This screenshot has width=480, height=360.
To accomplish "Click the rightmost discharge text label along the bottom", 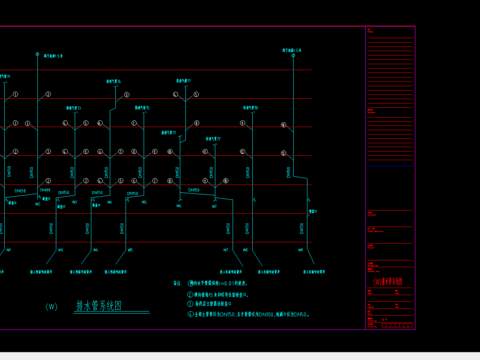I will pyautogui.click(x=314, y=272).
